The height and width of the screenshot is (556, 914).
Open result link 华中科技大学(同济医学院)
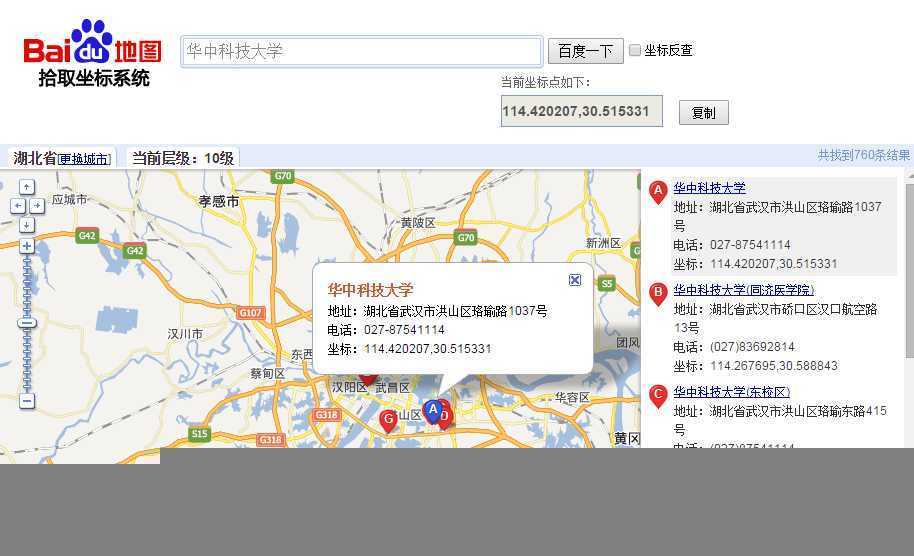pos(744,290)
